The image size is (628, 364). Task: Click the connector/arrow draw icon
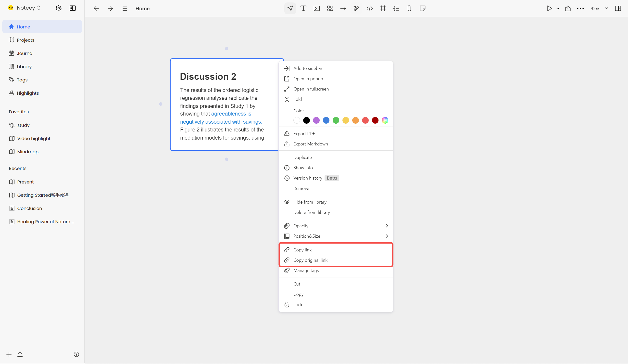click(x=343, y=8)
